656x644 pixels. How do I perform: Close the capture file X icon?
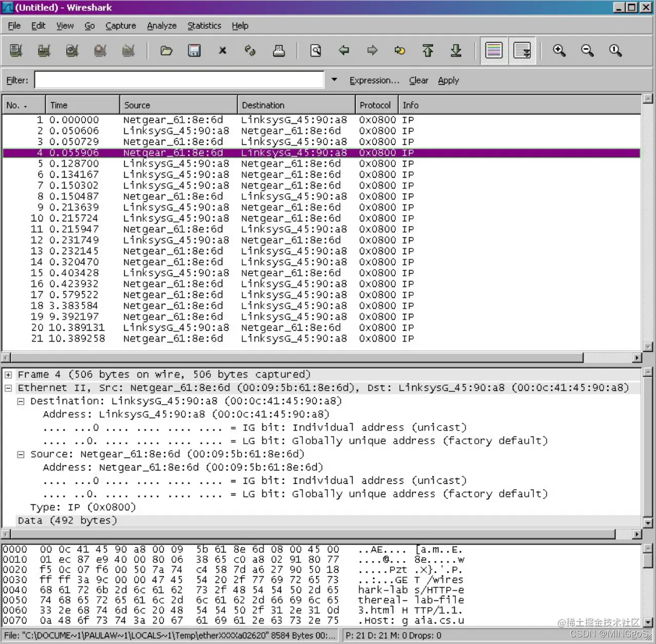222,50
